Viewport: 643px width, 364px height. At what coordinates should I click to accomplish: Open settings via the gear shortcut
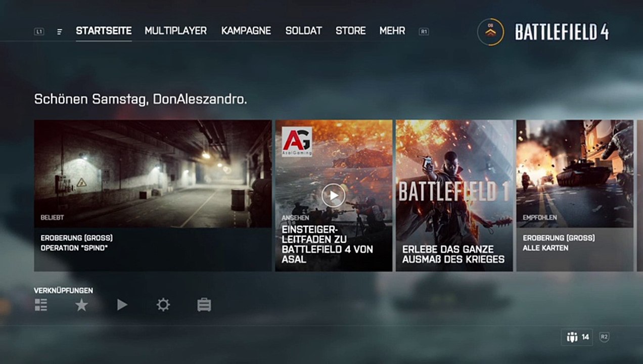[163, 304]
